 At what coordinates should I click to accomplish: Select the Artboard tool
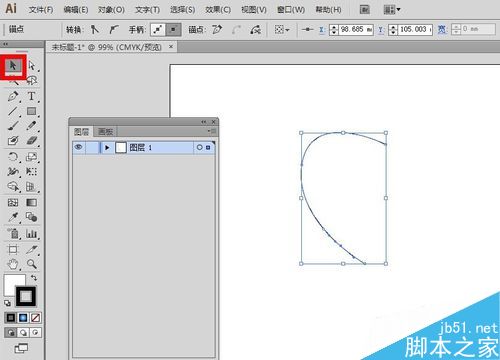click(x=13, y=249)
